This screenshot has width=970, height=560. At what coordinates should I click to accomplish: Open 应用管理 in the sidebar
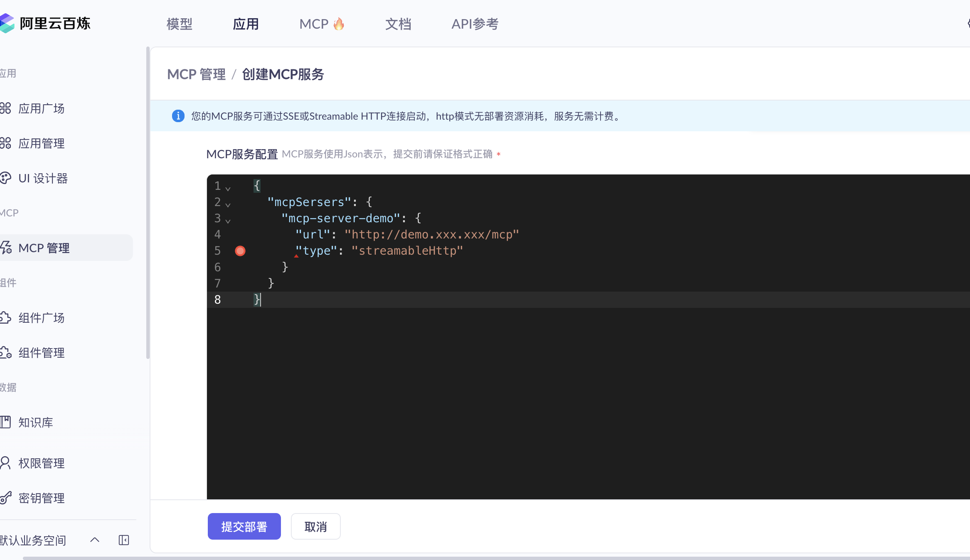[x=41, y=144]
